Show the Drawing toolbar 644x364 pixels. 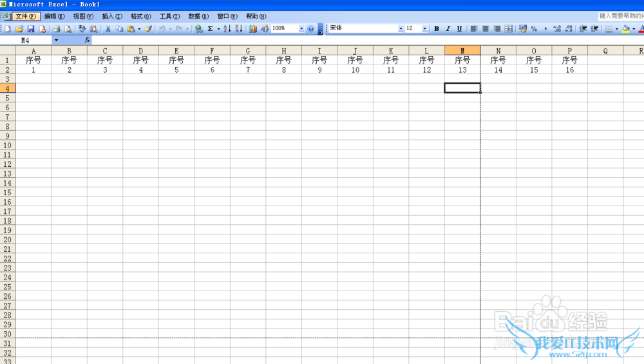click(x=265, y=29)
